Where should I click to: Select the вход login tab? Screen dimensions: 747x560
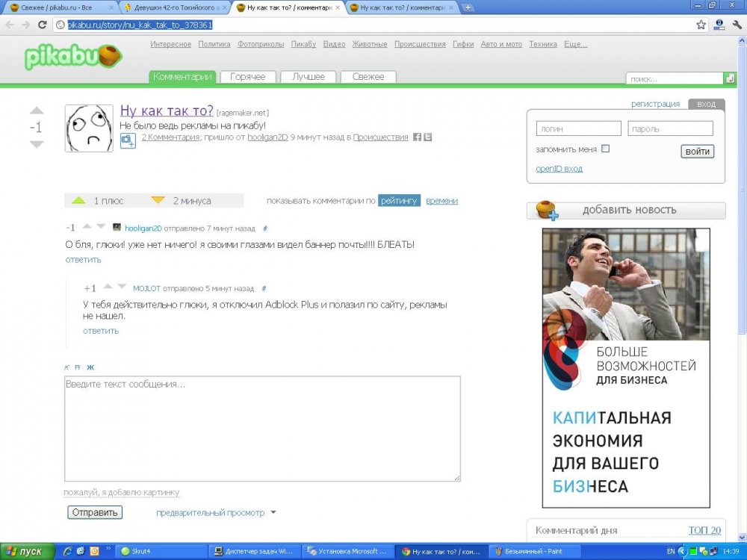tap(707, 105)
